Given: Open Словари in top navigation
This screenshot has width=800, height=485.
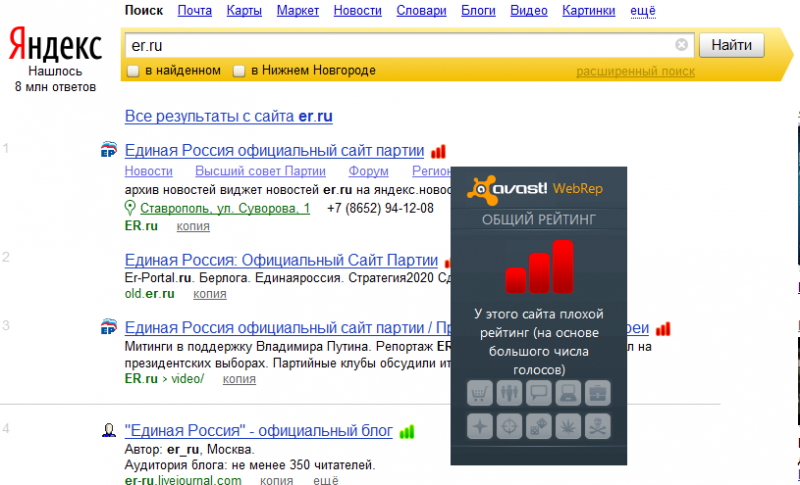Looking at the screenshot, I should (421, 11).
